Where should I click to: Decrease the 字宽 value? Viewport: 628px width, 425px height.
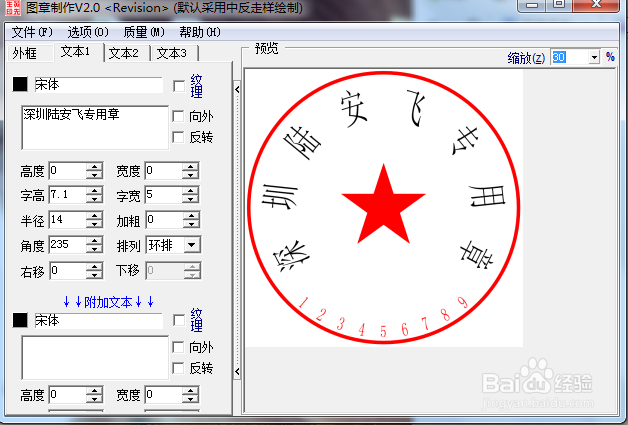point(190,199)
